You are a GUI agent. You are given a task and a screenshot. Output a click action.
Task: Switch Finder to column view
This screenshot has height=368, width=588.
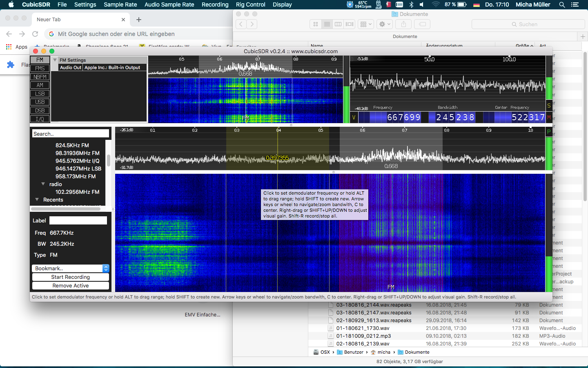coord(338,24)
